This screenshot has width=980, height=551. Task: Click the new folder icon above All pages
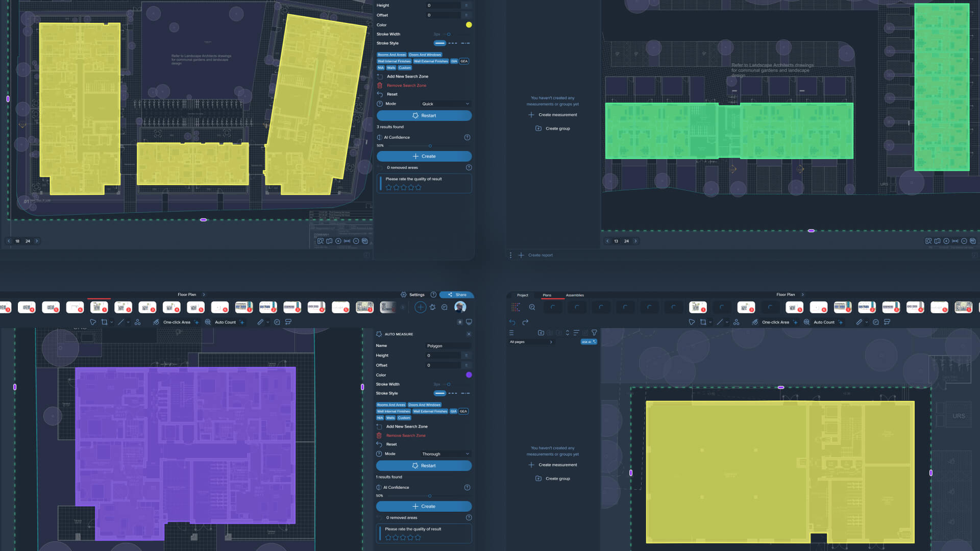tap(541, 333)
